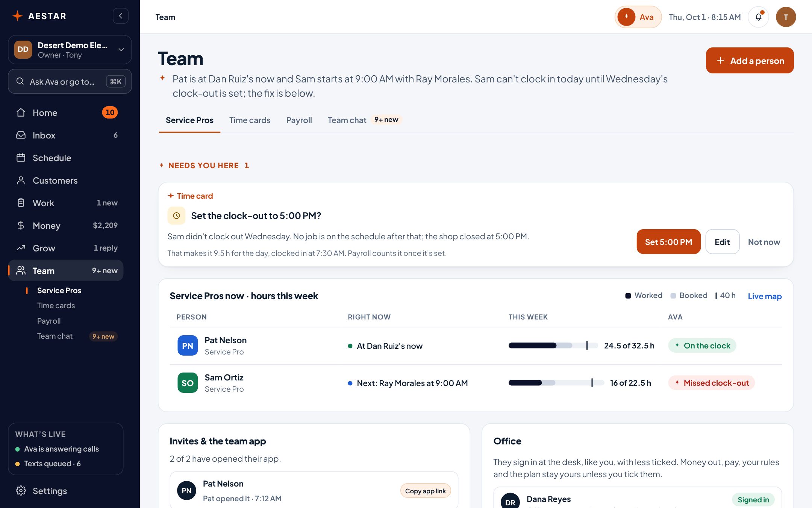This screenshot has width=812, height=508.
Task: Click Edit on the time card
Action: tap(722, 242)
